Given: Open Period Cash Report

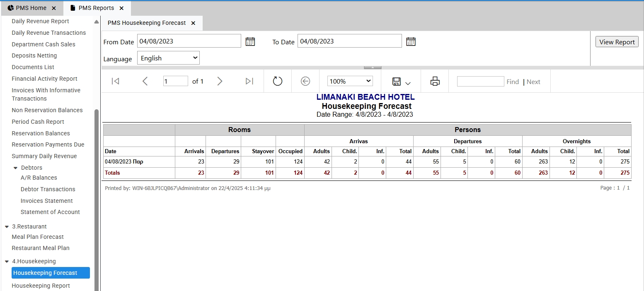Looking at the screenshot, I should click(x=38, y=122).
